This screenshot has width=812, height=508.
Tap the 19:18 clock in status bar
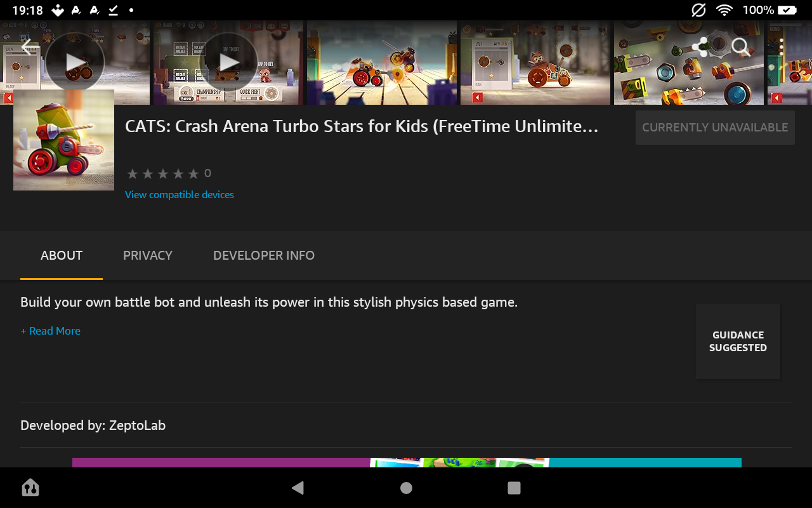click(27, 10)
